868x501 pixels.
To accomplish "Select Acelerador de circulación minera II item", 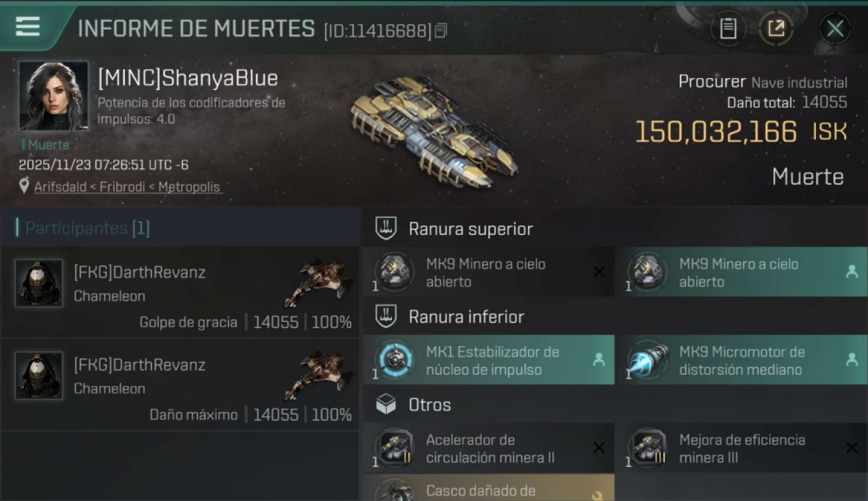I will 488,448.
